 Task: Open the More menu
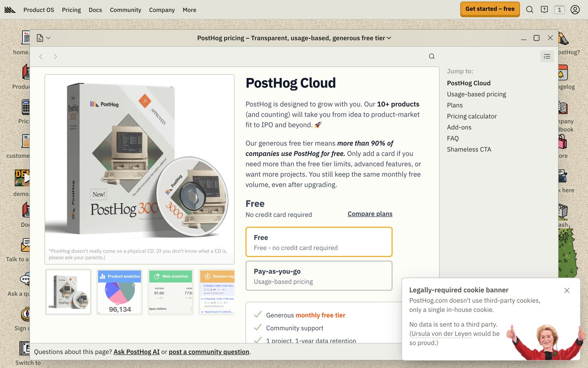189,10
